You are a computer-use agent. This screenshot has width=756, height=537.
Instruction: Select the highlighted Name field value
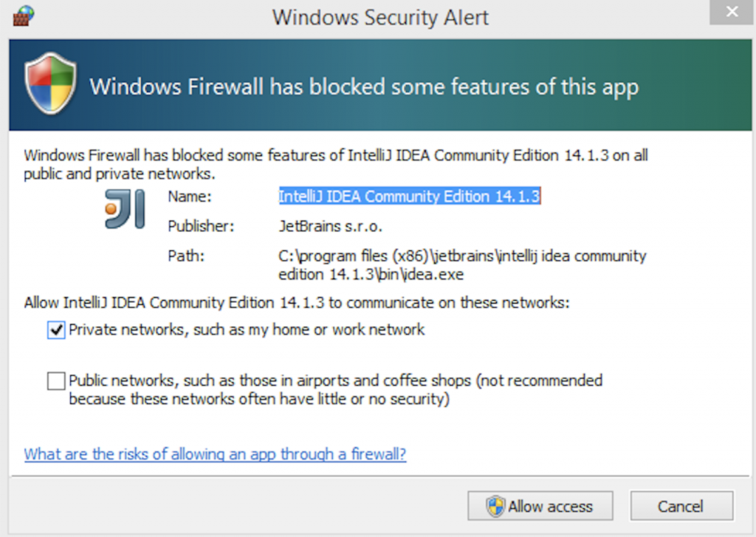point(409,196)
